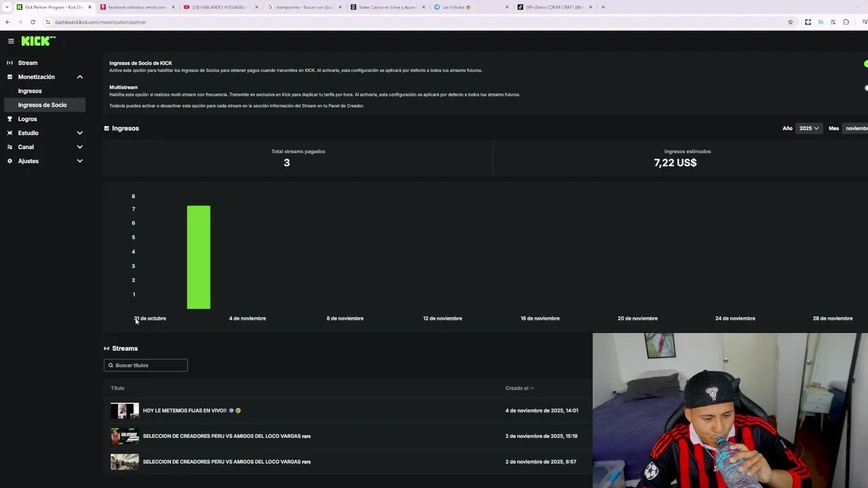Image resolution: width=868 pixels, height=488 pixels.
Task: Click the browser forward arrow
Action: (20, 22)
